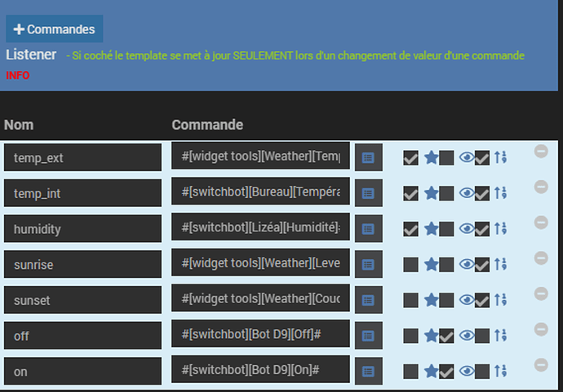Remove the temp_ext command row

point(541,151)
